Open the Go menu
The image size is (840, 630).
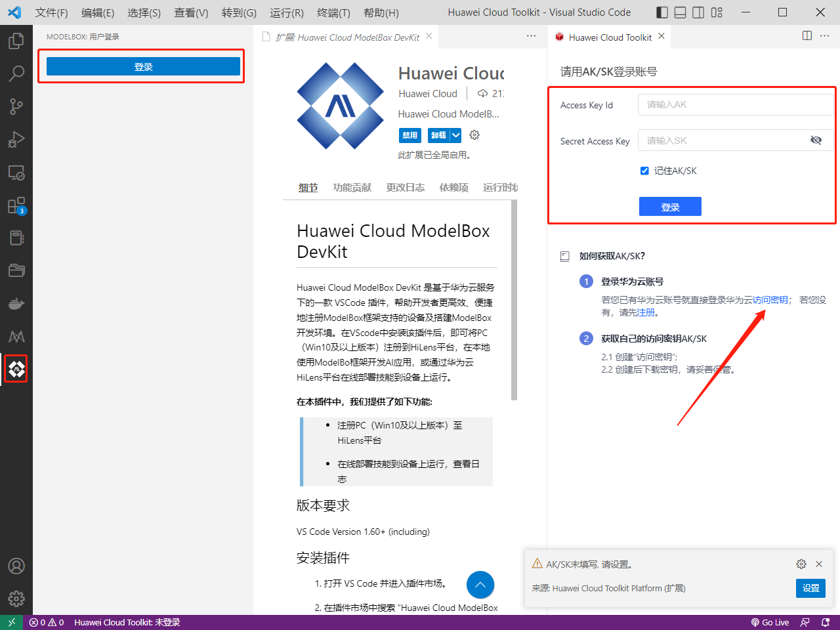(239, 12)
